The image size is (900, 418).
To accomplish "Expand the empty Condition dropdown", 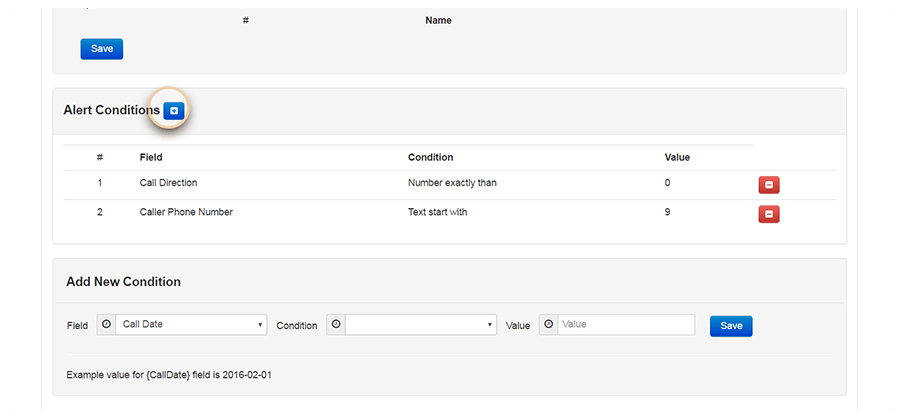I will click(x=421, y=325).
